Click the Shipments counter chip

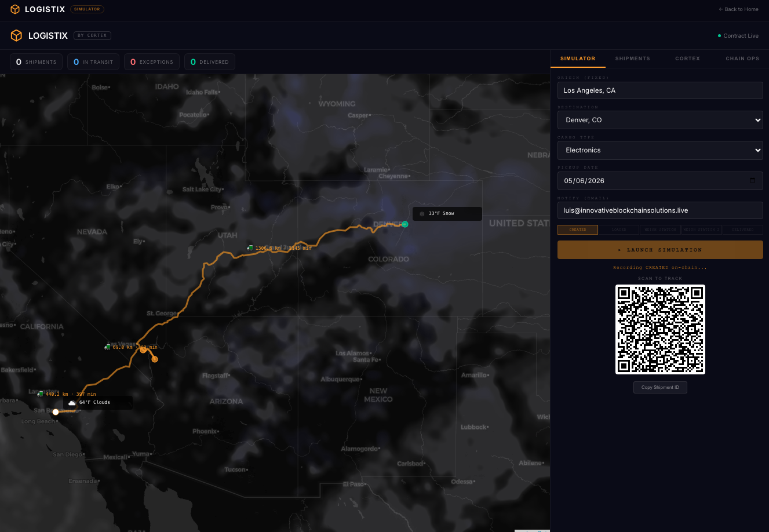36,62
